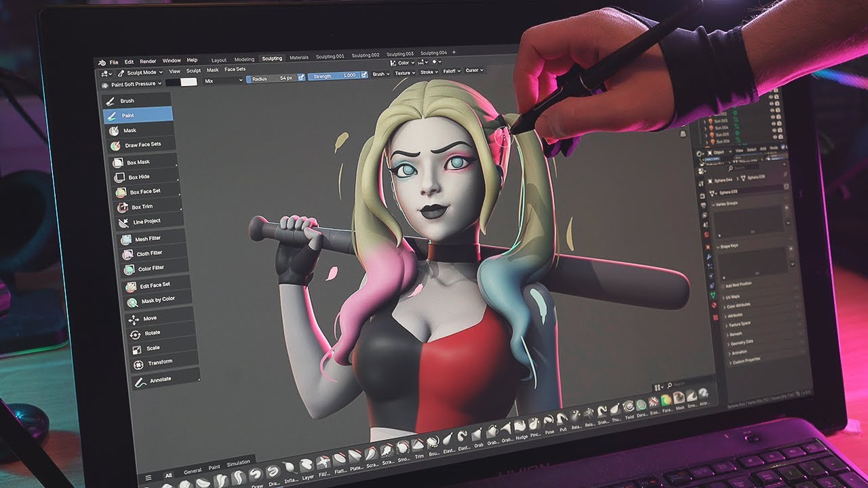This screenshot has height=488, width=868.
Task: Select the Box Hide tool
Action: coord(144,178)
